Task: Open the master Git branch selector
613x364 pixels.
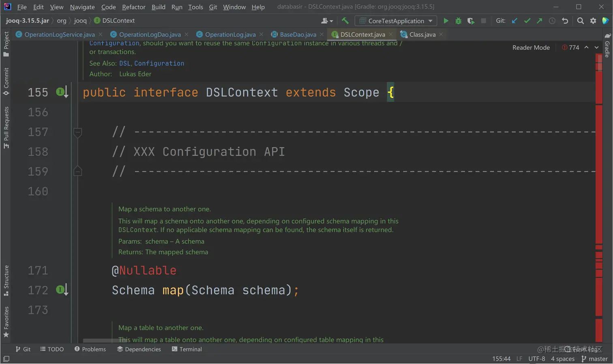Action: [x=594, y=359]
